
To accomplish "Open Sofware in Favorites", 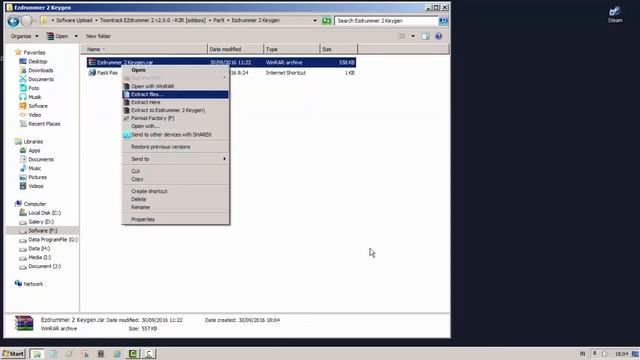I will tap(38, 106).
